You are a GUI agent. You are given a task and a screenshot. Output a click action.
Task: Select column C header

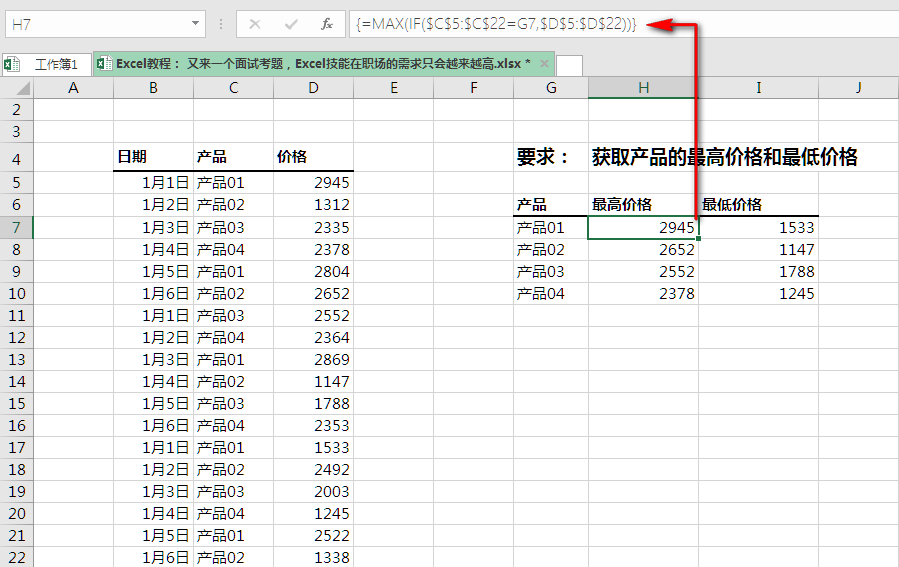pyautogui.click(x=233, y=88)
